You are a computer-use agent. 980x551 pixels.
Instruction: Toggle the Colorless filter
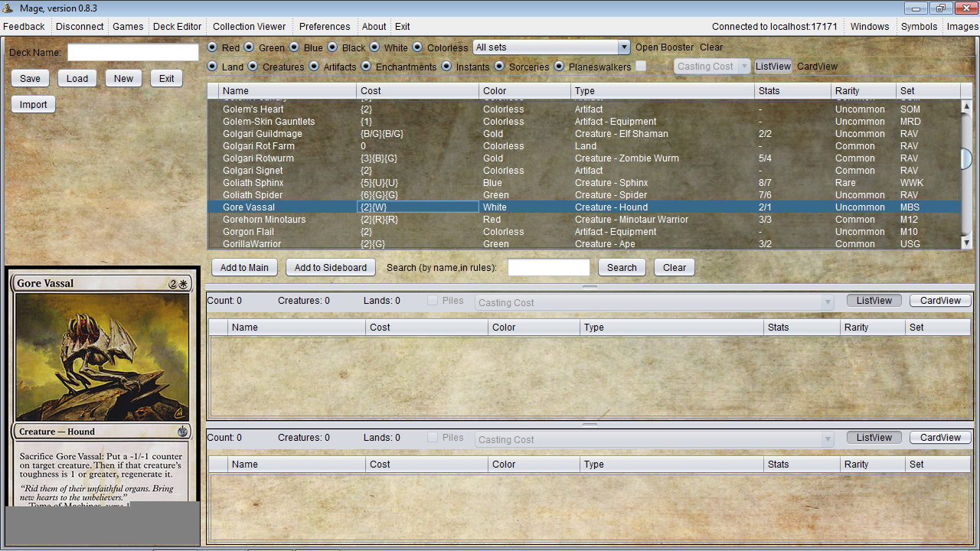pyautogui.click(x=417, y=47)
